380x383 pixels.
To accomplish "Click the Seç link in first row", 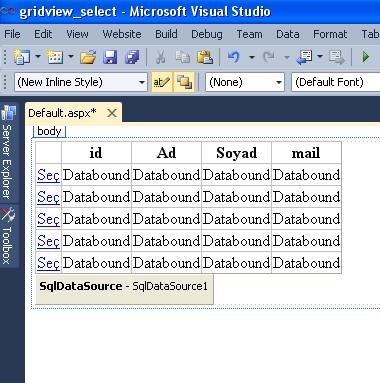I will point(48,175).
